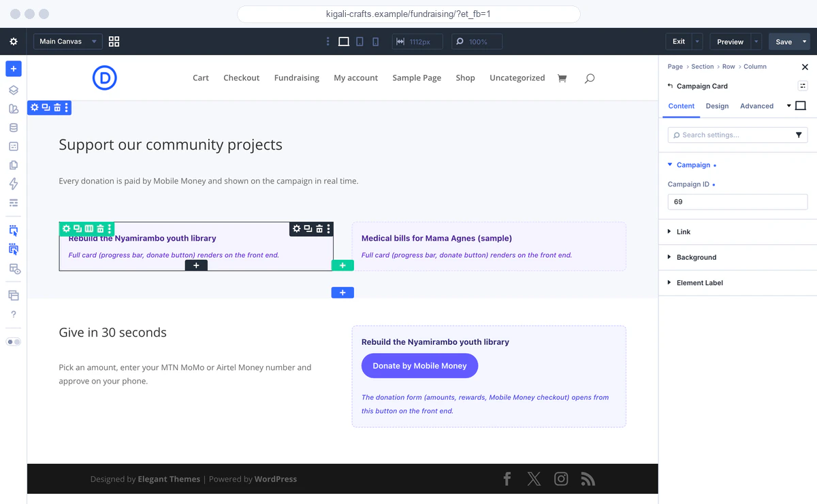Viewport: 817px width, 504px height.
Task: Open the grid view icon beside Main Canvas
Action: 114,41
